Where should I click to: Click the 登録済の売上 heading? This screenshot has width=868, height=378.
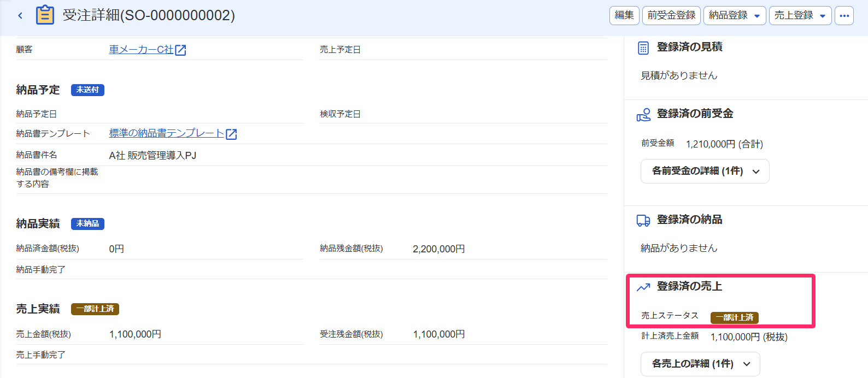coord(689,286)
